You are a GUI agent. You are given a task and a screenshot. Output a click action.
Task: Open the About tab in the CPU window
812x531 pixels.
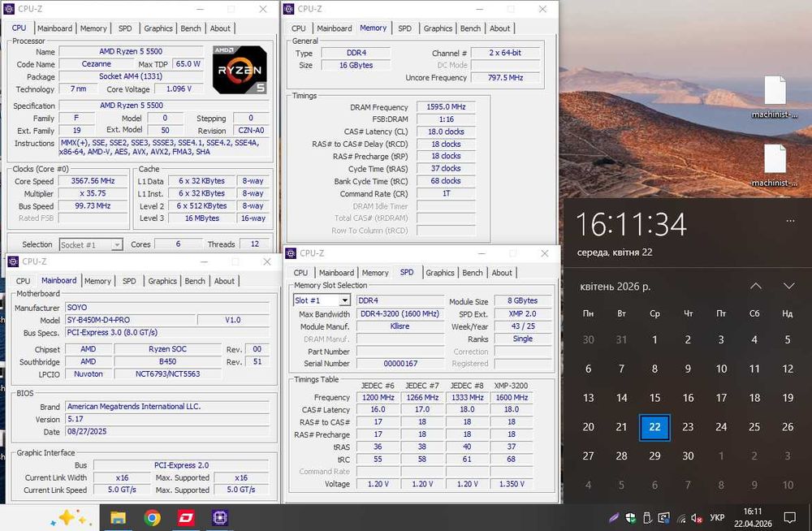(x=220, y=28)
